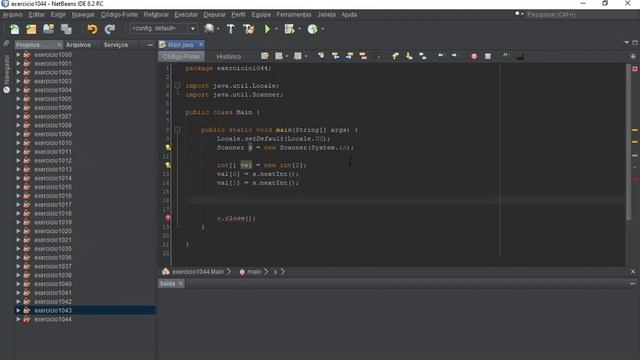This screenshot has width=640, height=360.
Task: Open the Código-Fonte menu
Action: tap(119, 15)
